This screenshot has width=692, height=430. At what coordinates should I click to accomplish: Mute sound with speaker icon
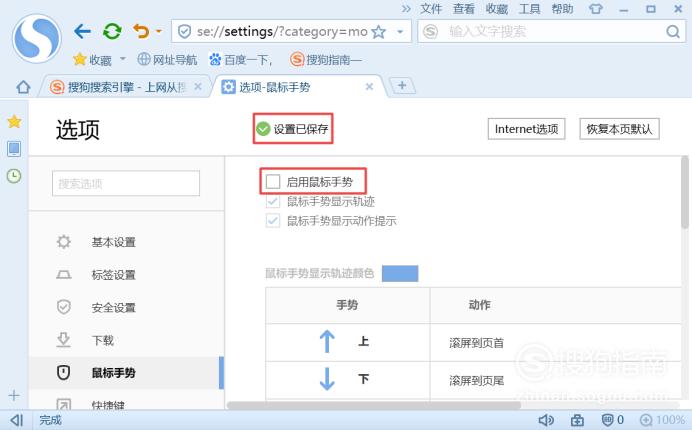point(546,420)
